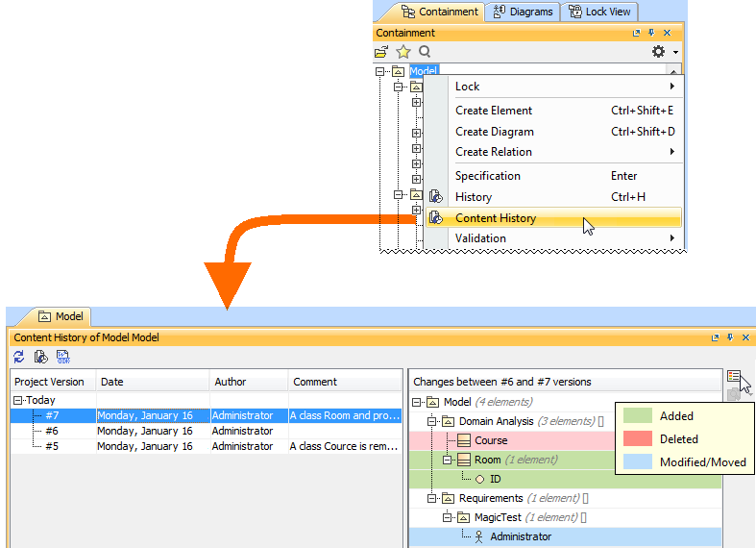Choose Content History from context menu
Screen dimensions: 756x548
[496, 218]
